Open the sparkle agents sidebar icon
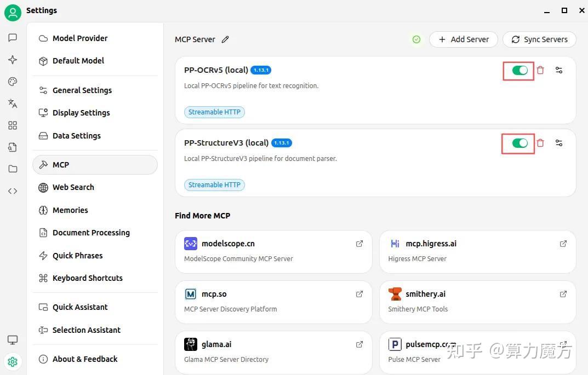The height and width of the screenshot is (375, 588). [13, 60]
